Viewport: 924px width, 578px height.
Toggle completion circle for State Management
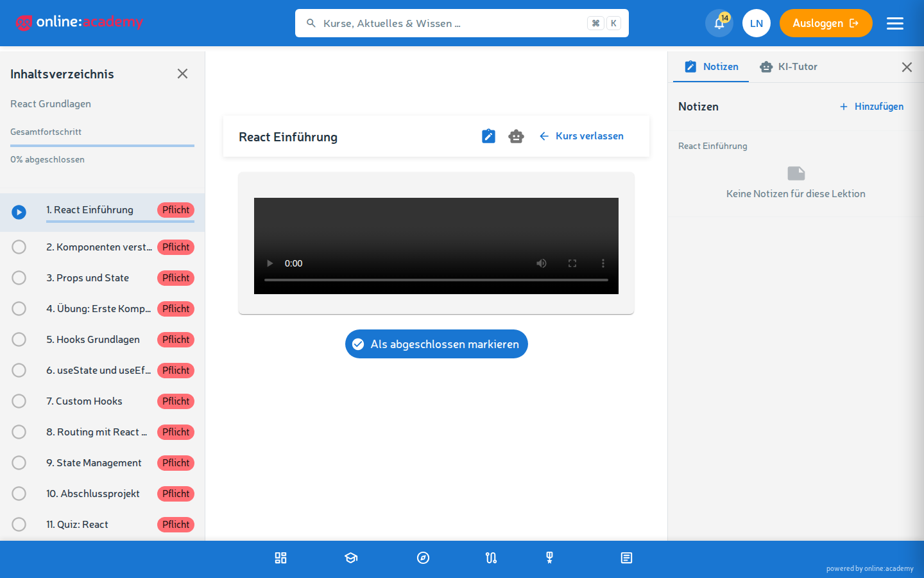click(19, 463)
